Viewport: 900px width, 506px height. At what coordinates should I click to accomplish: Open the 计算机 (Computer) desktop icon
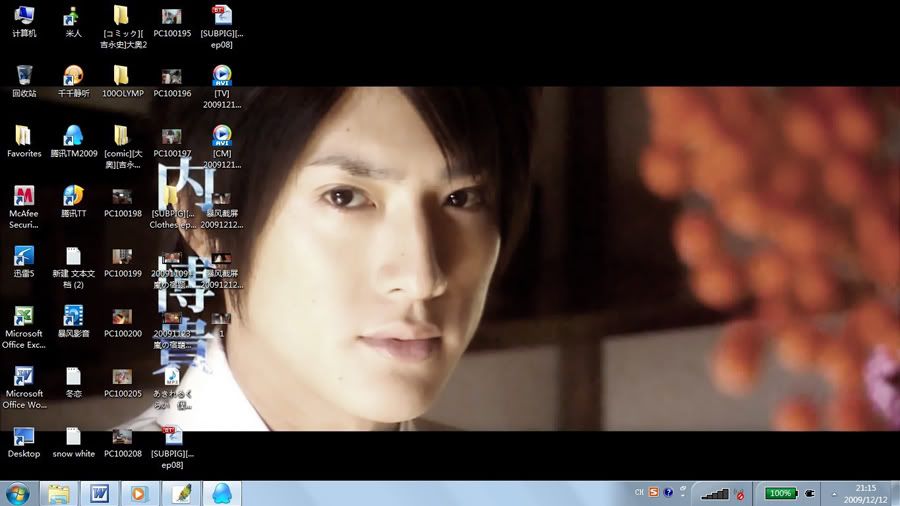[23, 16]
